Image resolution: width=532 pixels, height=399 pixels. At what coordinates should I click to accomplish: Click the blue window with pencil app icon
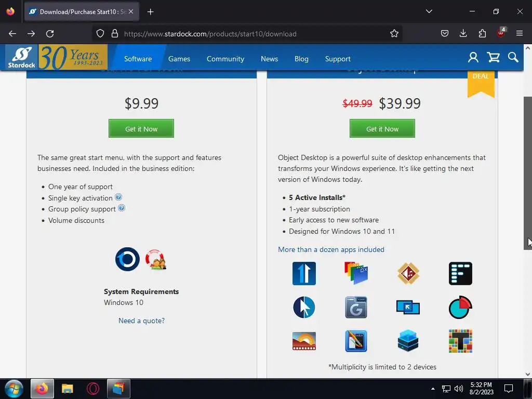(356, 341)
